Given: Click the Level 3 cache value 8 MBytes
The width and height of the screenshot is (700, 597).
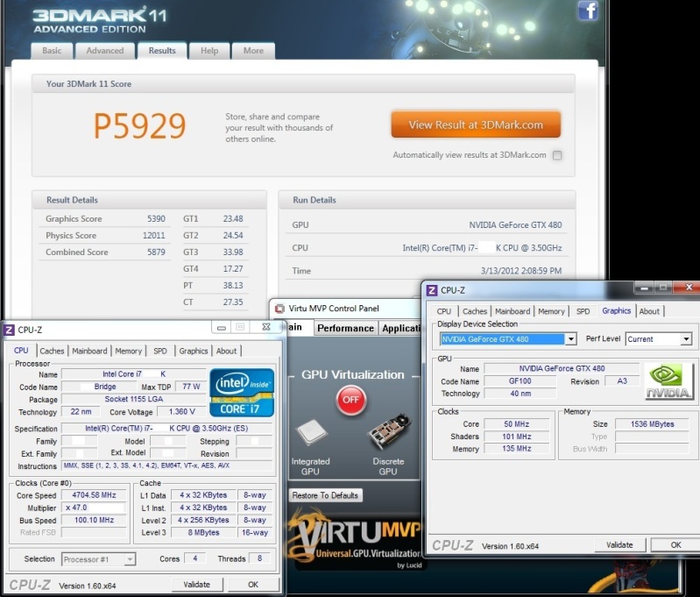Looking at the screenshot, I should (203, 533).
